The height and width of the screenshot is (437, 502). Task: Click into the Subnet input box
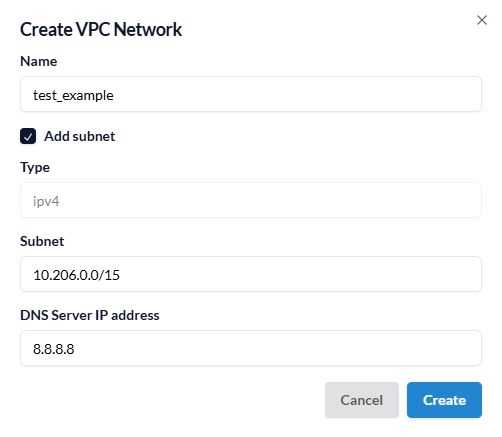pyautogui.click(x=251, y=274)
